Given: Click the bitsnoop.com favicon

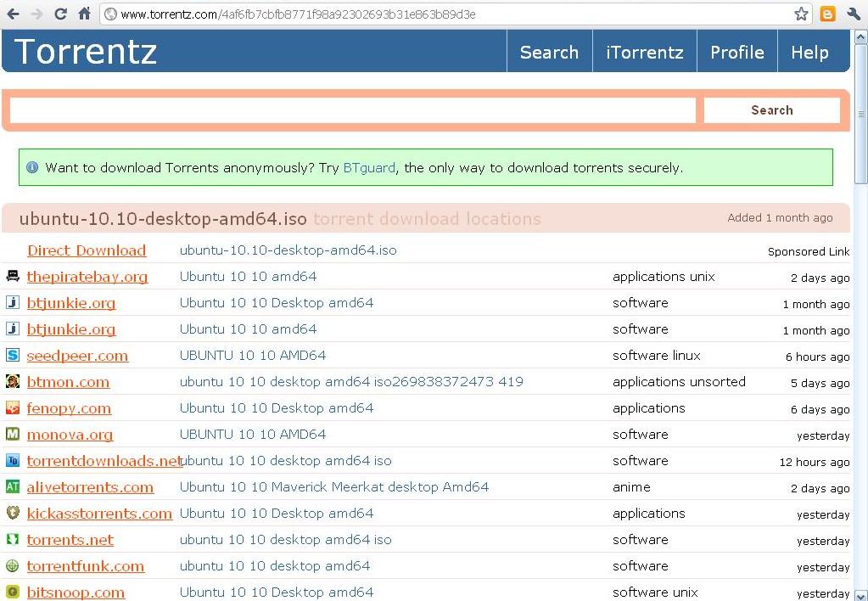Looking at the screenshot, I should [x=12, y=592].
